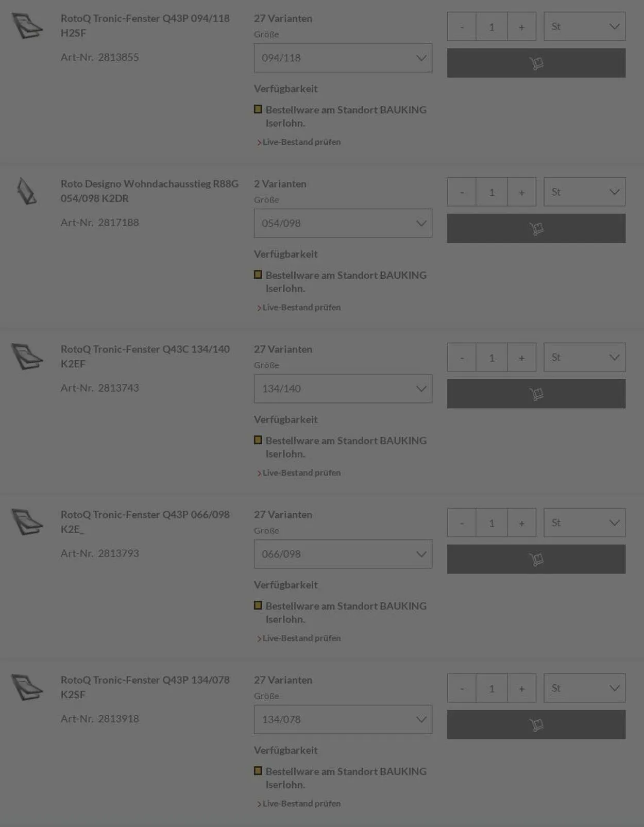Add RotoQ Q43P 066/098 to cart

click(x=536, y=559)
